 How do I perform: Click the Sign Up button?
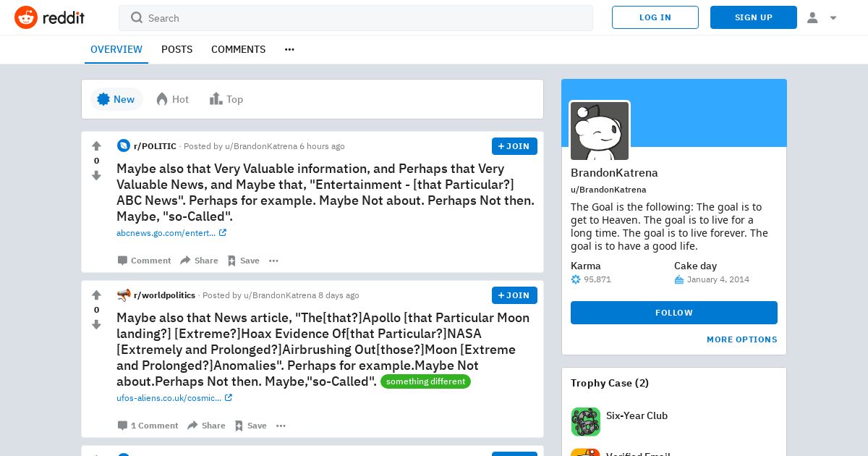click(754, 17)
